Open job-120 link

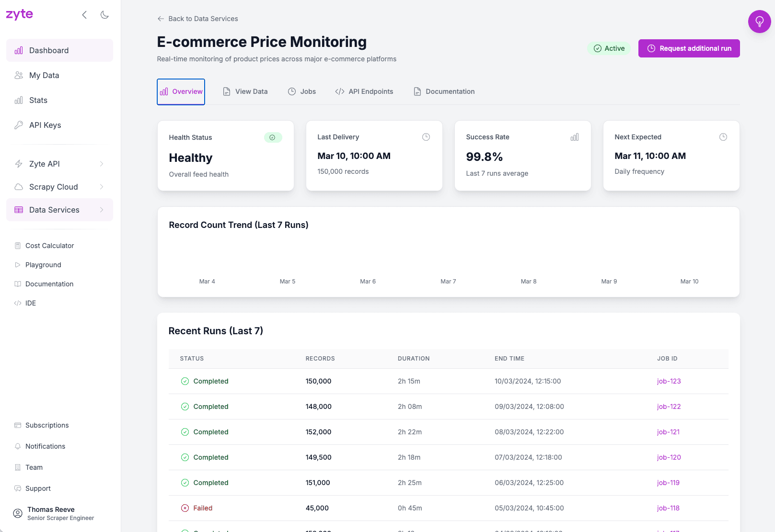pyautogui.click(x=669, y=457)
